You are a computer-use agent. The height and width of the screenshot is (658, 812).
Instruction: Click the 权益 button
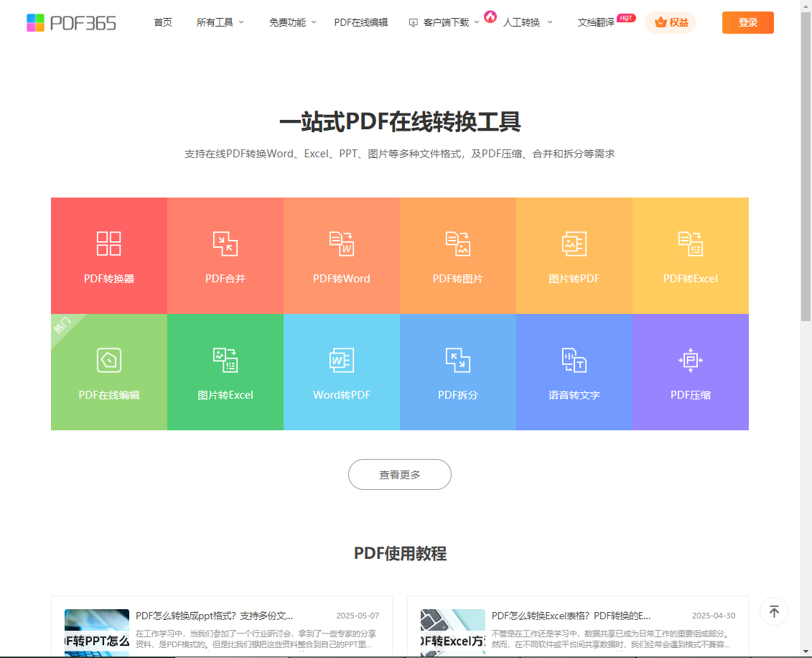click(671, 23)
